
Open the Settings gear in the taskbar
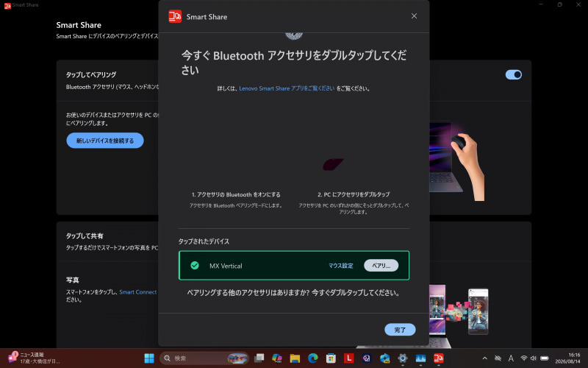point(403,358)
